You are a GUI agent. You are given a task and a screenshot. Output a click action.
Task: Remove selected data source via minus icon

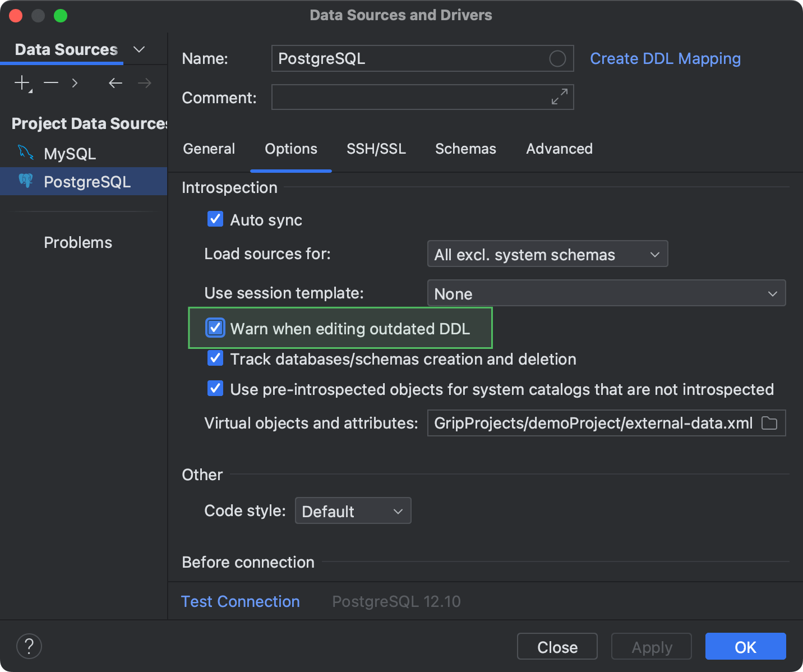(50, 82)
